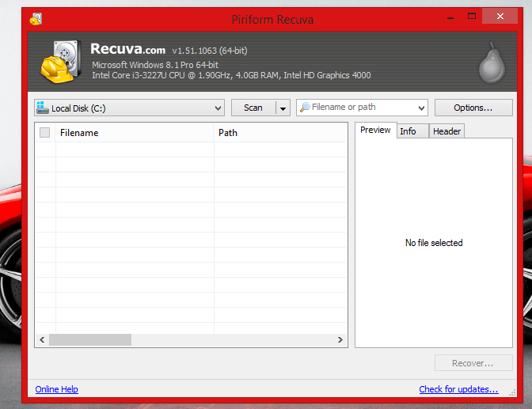Click the 'No file selected' preview text
The width and height of the screenshot is (532, 409).
click(434, 243)
